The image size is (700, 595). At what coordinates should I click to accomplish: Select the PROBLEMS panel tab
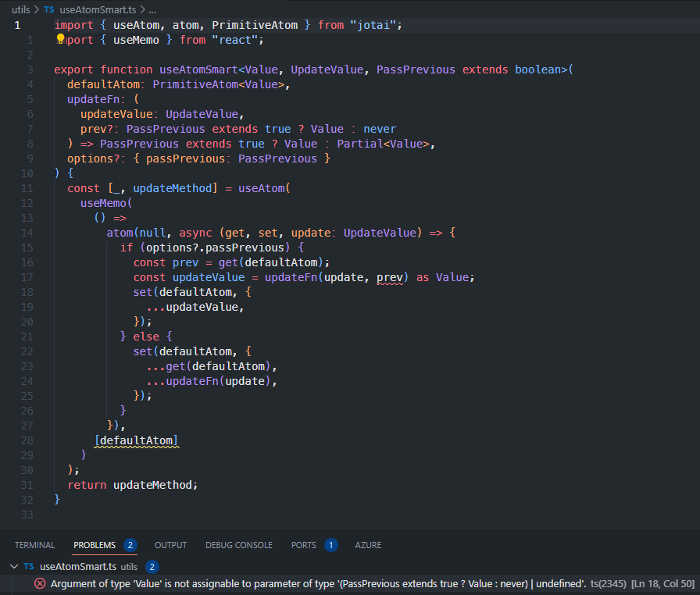coord(95,545)
